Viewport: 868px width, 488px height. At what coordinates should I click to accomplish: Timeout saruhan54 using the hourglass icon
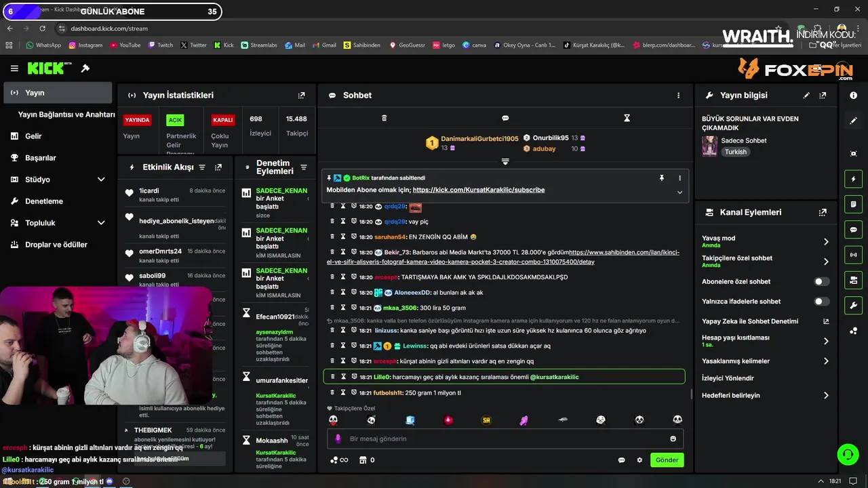[343, 237]
